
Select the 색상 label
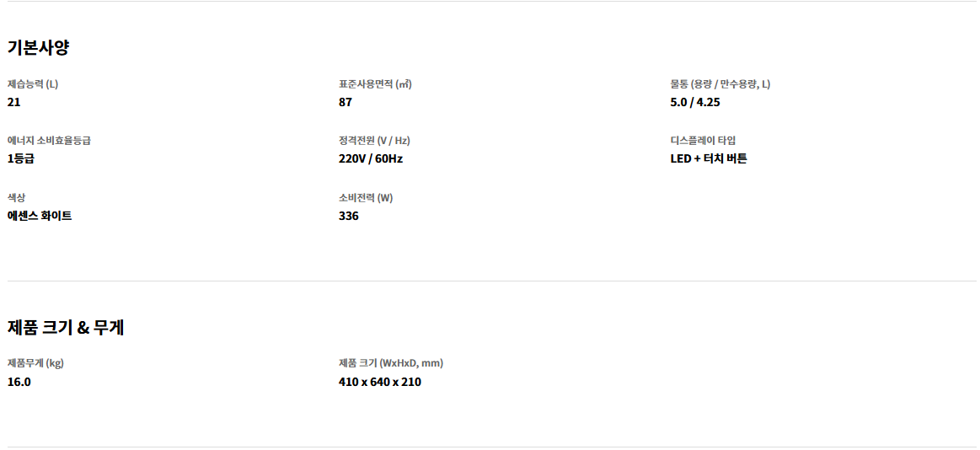tap(16, 198)
